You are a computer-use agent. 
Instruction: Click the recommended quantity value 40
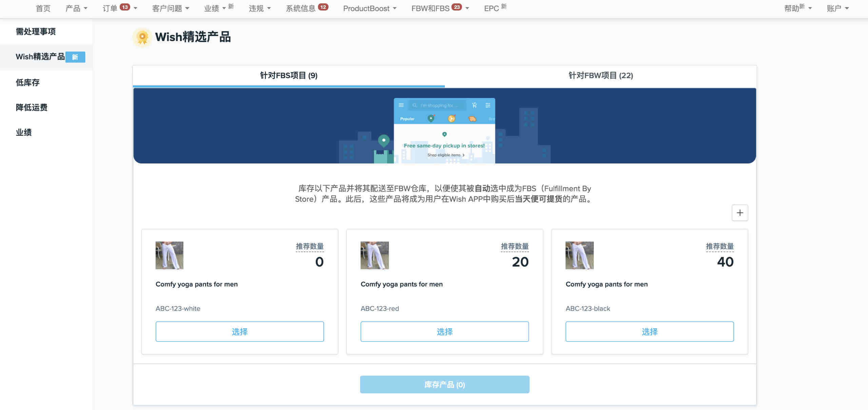[x=725, y=262]
